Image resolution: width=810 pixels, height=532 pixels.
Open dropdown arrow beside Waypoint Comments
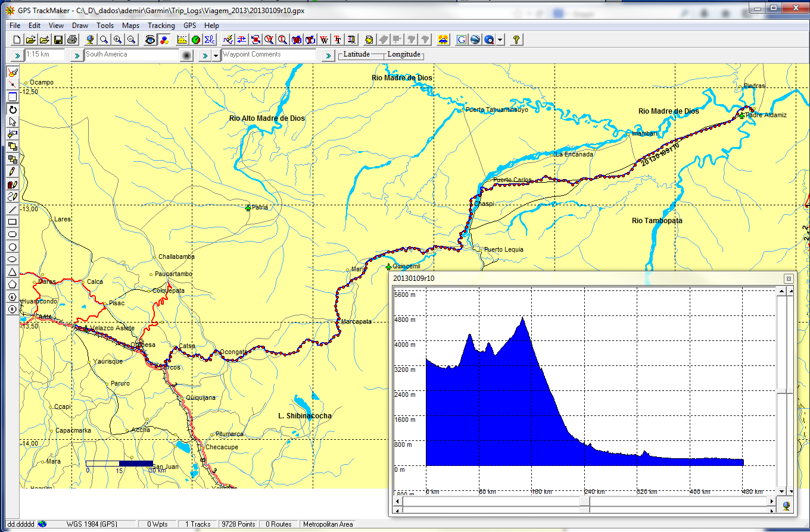[216, 55]
